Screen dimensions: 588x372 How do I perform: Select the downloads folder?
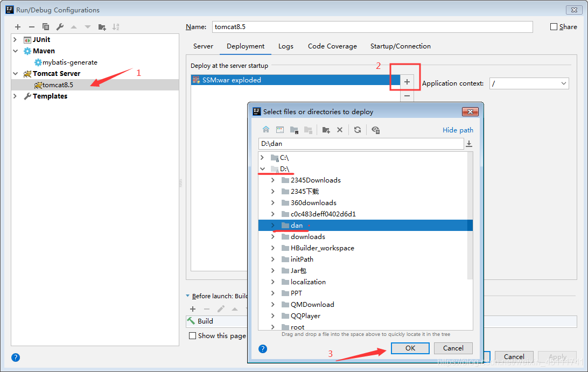[307, 237]
